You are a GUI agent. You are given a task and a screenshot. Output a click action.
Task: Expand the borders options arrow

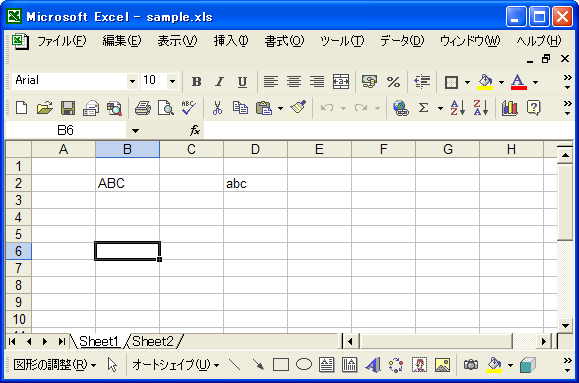(x=467, y=82)
